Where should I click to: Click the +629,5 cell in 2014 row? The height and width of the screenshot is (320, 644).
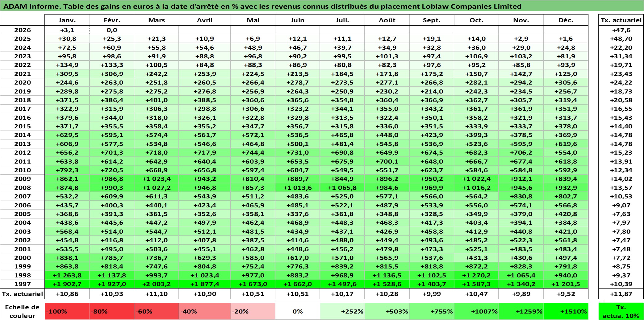tap(67, 135)
